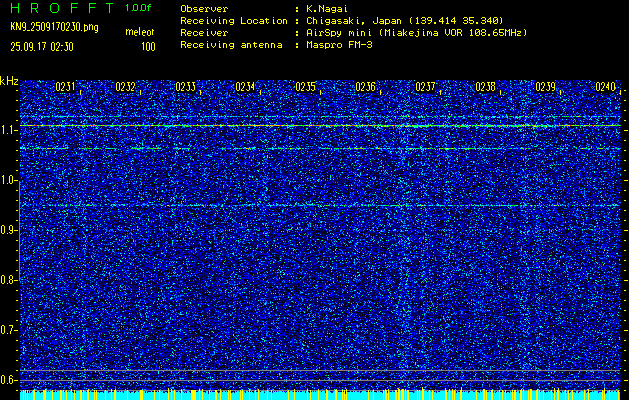Select the antenna value Maspro FM-3

click(339, 45)
